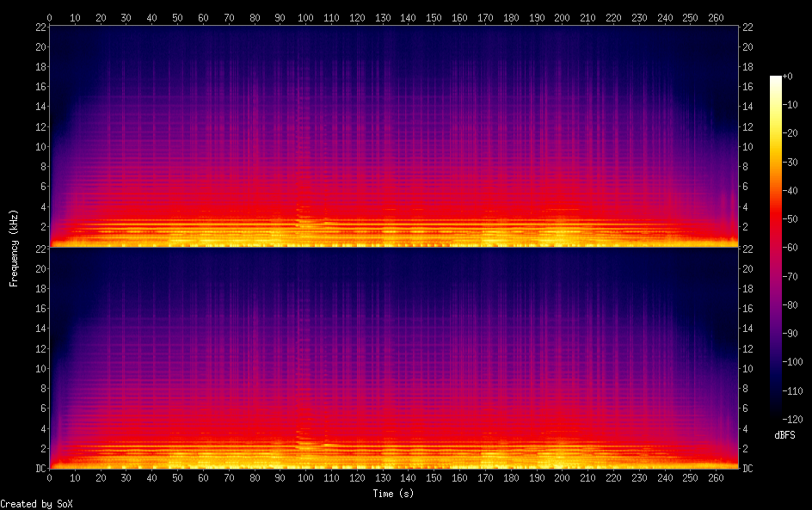Click the 'dBFS' label under the color bar
Screen dimensions: 812x510
[x=784, y=436]
